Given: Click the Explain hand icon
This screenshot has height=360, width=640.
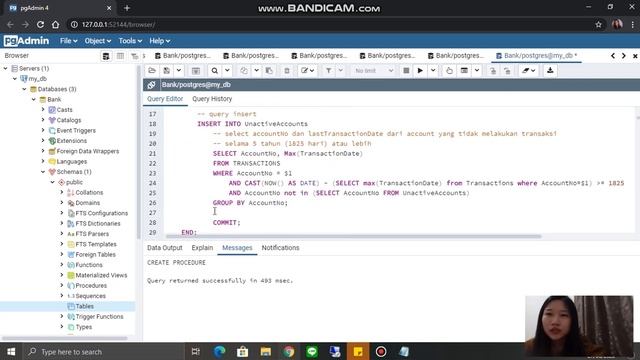Looking at the screenshot, I should [x=449, y=71].
